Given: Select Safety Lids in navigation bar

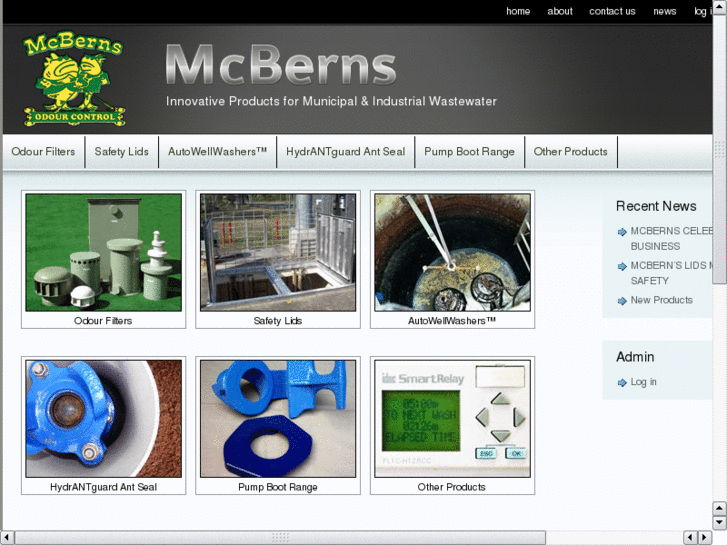Looking at the screenshot, I should 121,152.
